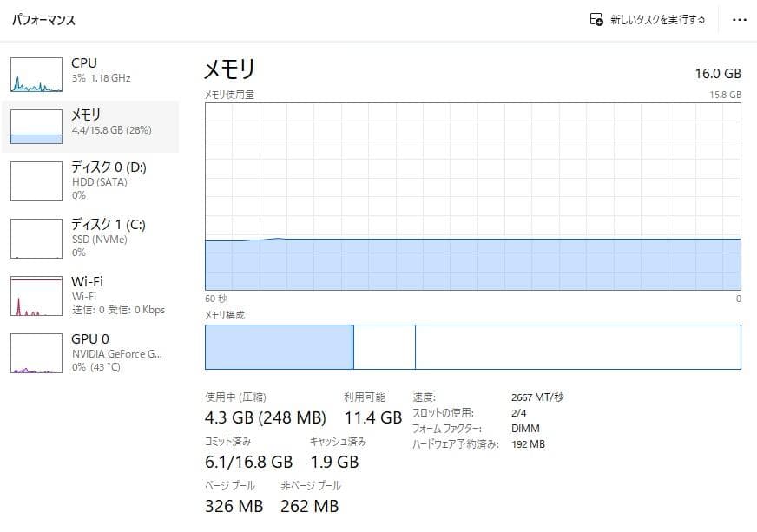Click the run new task icon
757x532 pixels.
pos(596,19)
